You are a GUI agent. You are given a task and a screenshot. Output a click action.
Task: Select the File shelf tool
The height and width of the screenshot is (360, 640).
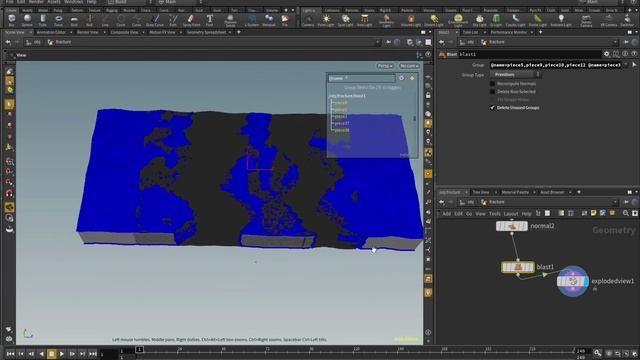[285, 20]
